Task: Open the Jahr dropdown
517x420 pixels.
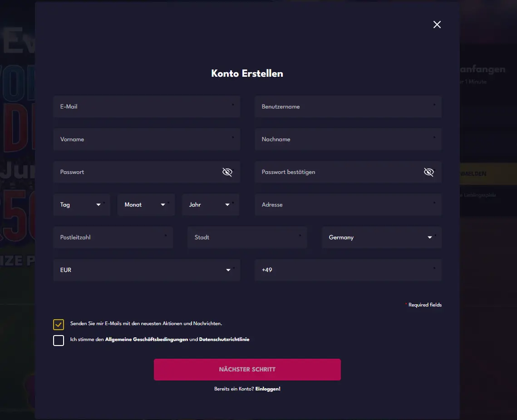Action: [210, 205]
